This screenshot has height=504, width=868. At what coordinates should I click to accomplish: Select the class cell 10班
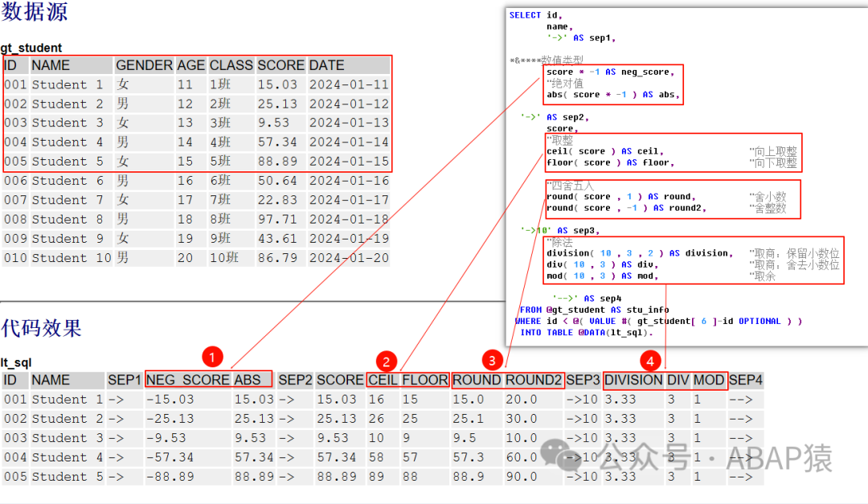223,258
